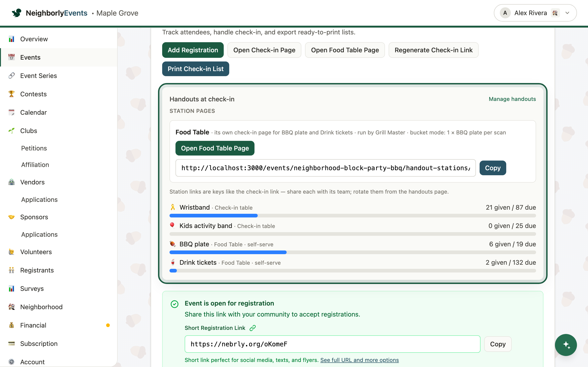Image resolution: width=588 pixels, height=367 pixels.
Task: Open the Manage handouts link
Action: [512, 99]
